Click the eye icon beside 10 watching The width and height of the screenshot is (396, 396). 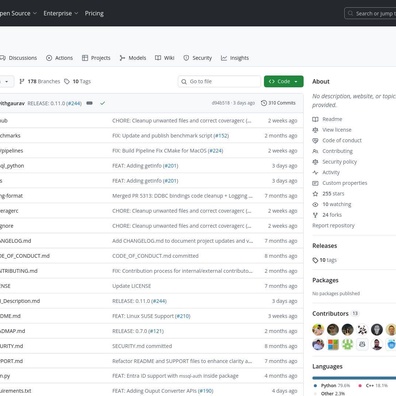(x=315, y=204)
